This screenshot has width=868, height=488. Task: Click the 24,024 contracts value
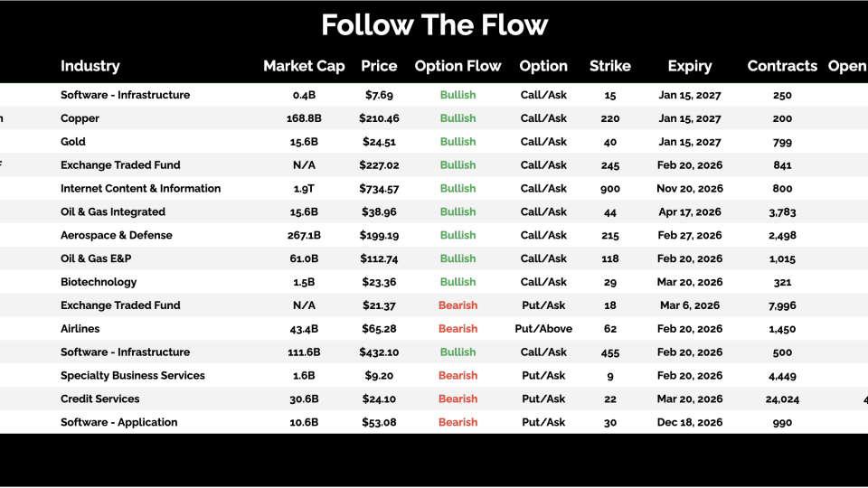[x=782, y=399]
